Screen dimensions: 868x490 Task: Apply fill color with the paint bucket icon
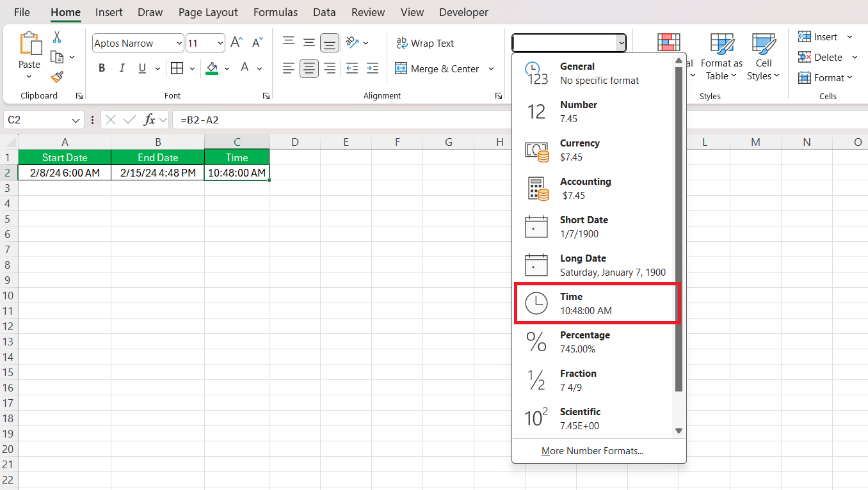pos(212,68)
